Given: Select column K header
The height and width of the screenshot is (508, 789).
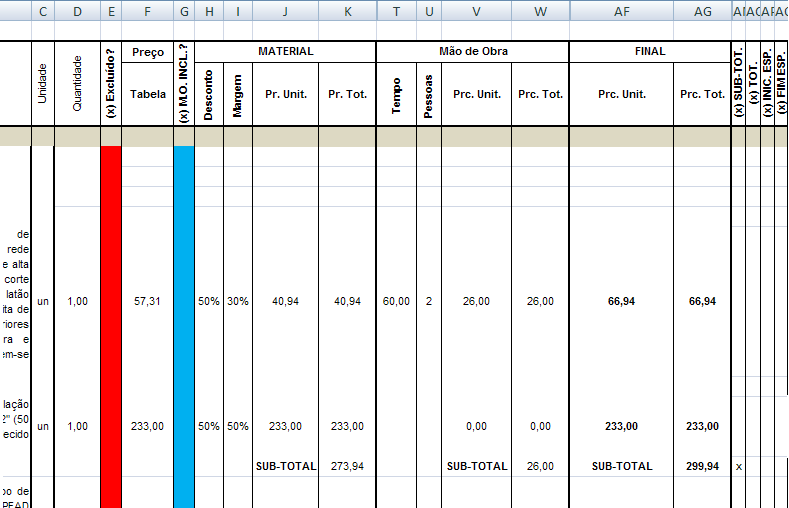Looking at the screenshot, I should [x=348, y=11].
